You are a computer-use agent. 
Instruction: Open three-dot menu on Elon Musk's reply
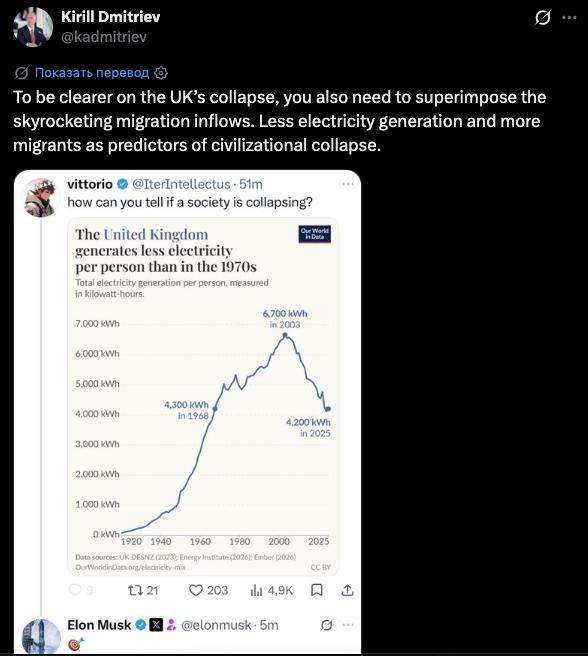[348, 625]
